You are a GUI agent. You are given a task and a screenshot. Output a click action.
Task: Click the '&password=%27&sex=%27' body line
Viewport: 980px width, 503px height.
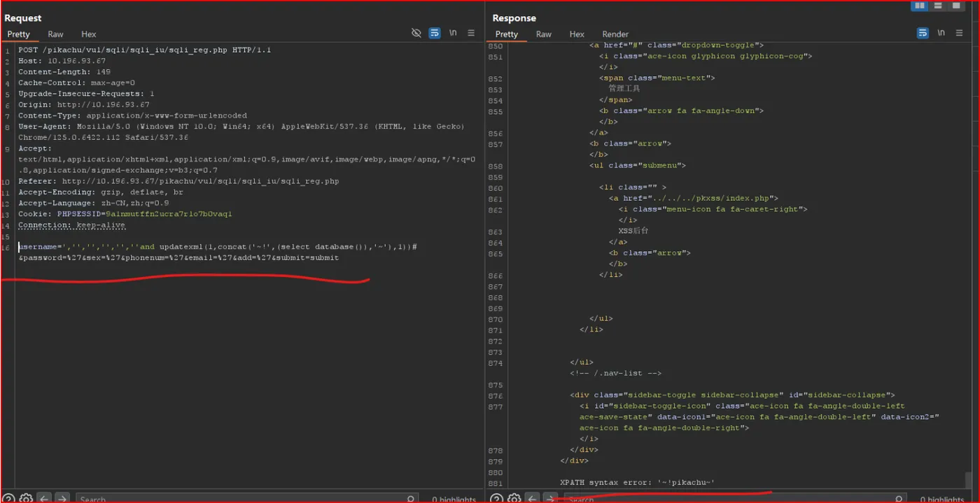[178, 257]
